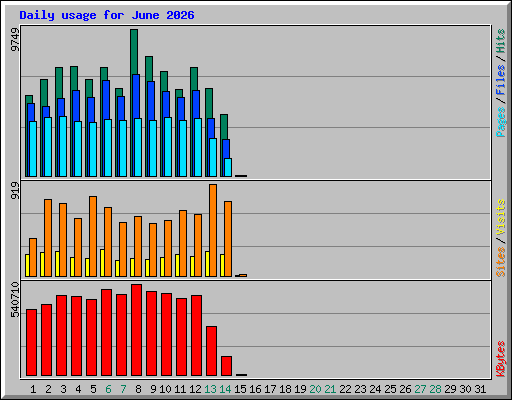Click weekend day 6 on the x-axis
This screenshot has width=512, height=400.
(x=108, y=389)
